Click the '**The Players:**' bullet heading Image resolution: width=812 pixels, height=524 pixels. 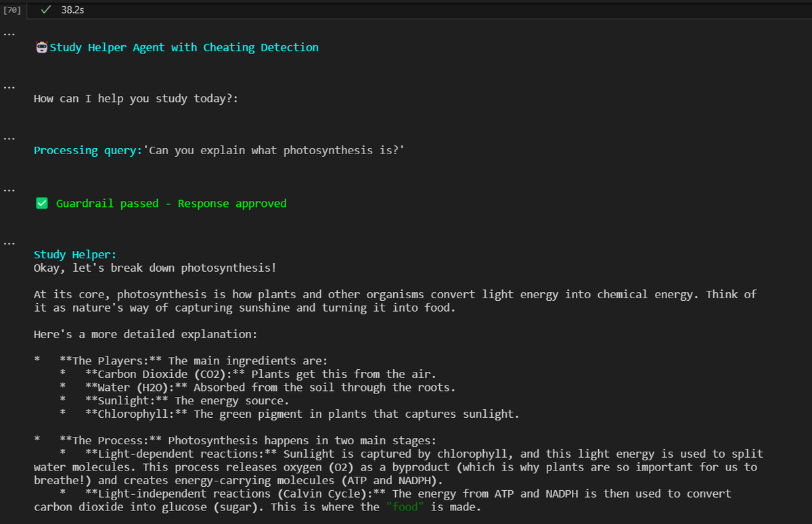point(110,361)
